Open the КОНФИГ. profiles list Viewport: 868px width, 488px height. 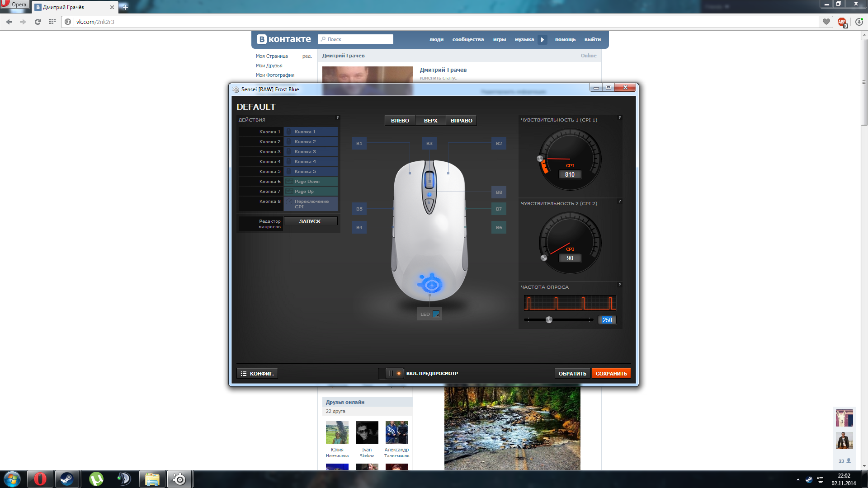coord(257,374)
